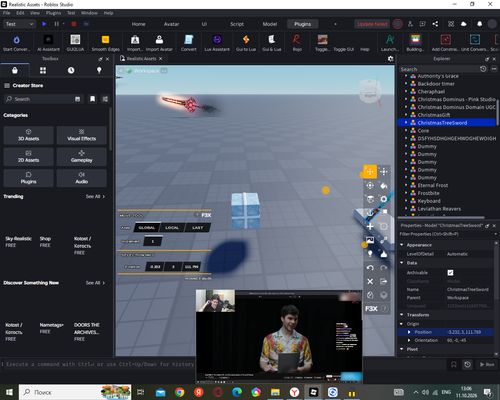Select the F3X Lighting tool
This screenshot has height=400, width=500.
(x=370, y=254)
